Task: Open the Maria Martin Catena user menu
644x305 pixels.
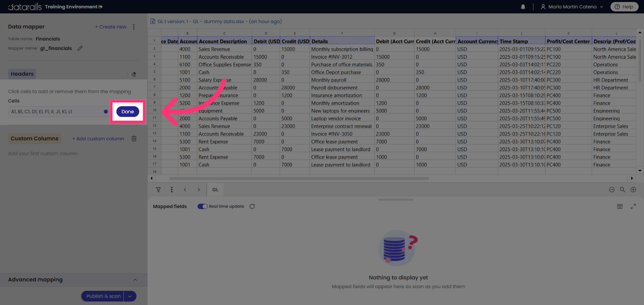Action: point(572,7)
